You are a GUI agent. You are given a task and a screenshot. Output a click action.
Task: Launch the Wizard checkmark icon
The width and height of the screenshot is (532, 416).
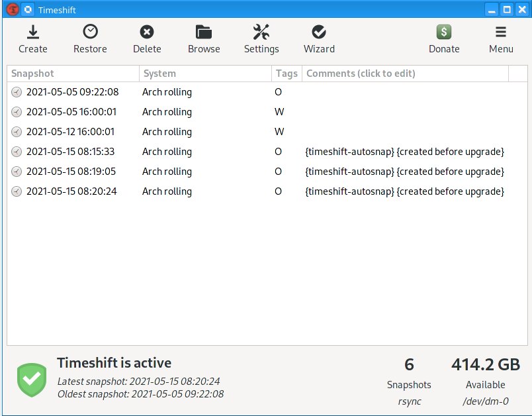(319, 32)
